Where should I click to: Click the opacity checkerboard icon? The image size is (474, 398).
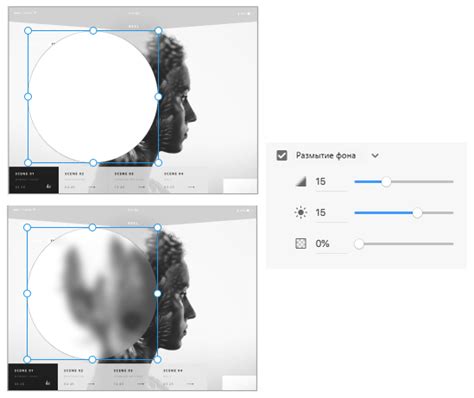click(301, 243)
